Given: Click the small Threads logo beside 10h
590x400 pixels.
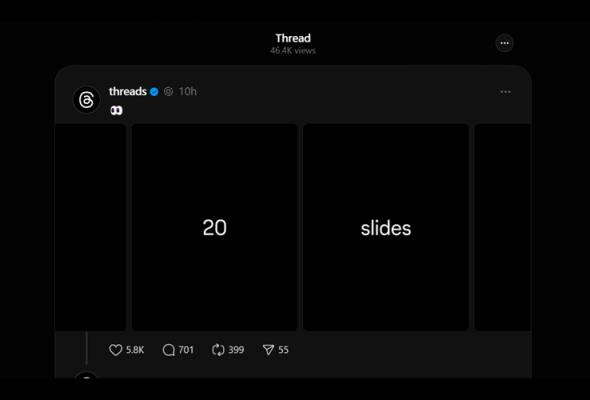Looking at the screenshot, I should (x=169, y=91).
